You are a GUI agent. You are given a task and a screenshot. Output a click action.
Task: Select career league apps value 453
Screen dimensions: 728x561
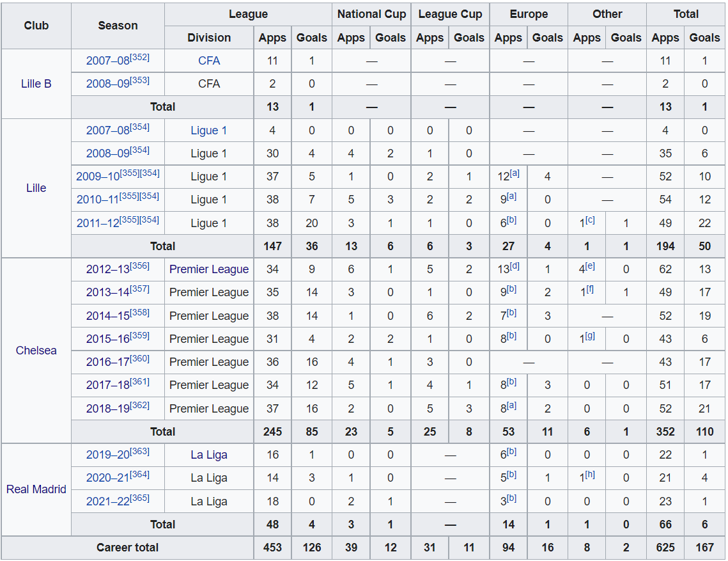click(272, 548)
